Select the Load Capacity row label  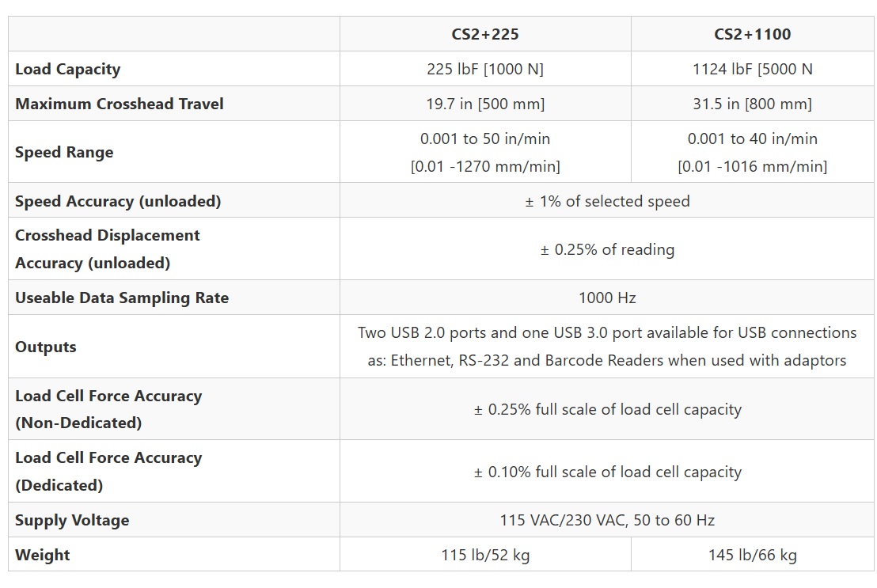[x=68, y=69]
